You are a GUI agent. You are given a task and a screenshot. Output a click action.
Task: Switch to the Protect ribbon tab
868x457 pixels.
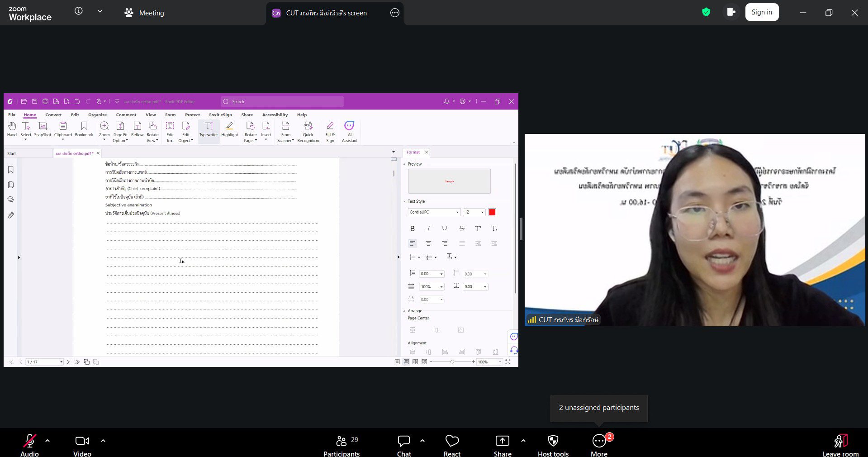(x=192, y=115)
